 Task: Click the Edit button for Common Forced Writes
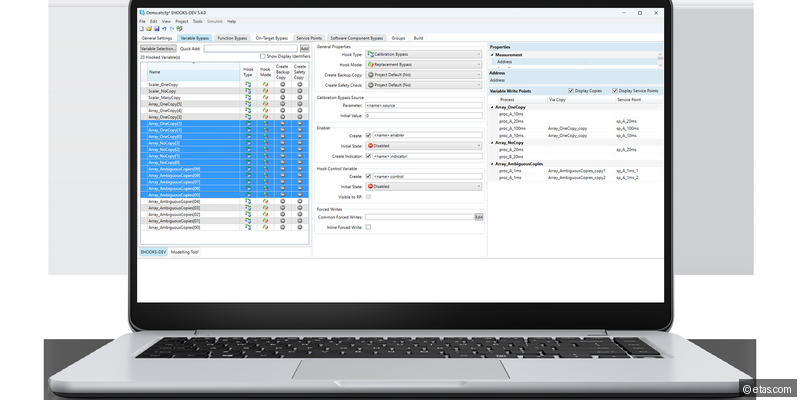pos(478,216)
